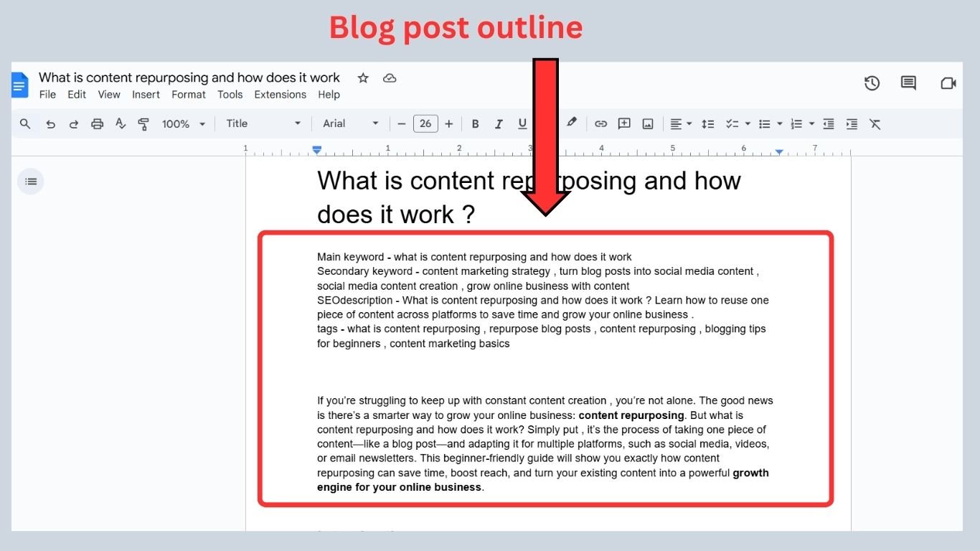The image size is (980, 551).
Task: Expand the checklist options arrow
Action: (x=748, y=124)
